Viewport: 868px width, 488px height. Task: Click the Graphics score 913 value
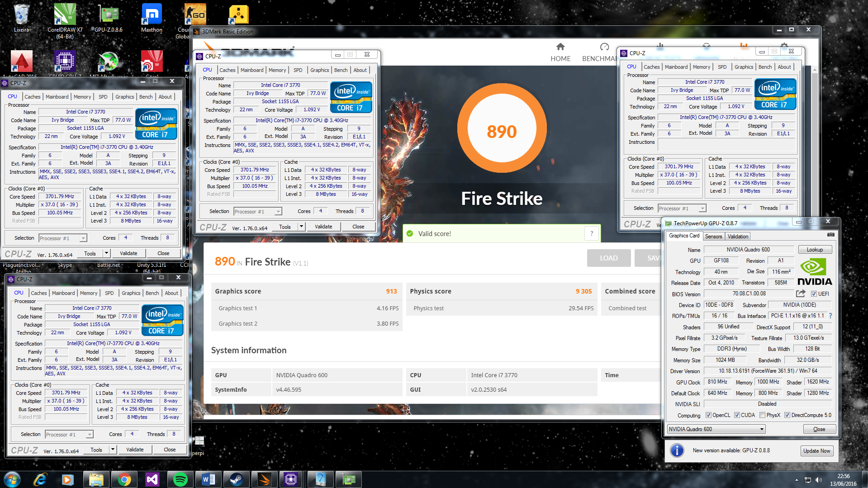point(391,291)
